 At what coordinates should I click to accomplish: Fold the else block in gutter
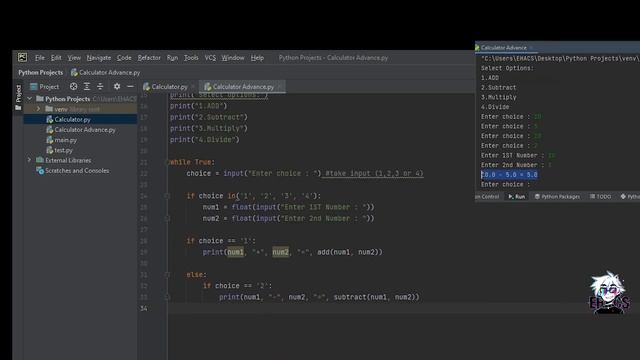click(168, 275)
